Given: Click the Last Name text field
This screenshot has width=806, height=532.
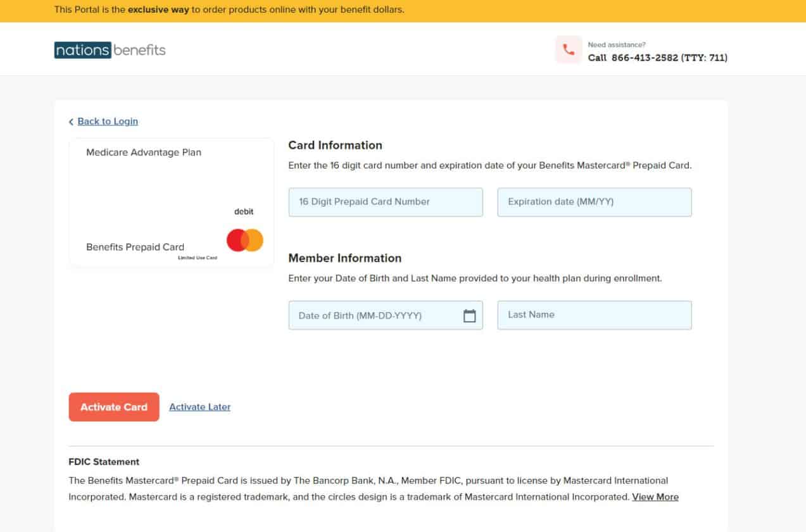Looking at the screenshot, I should (x=594, y=315).
